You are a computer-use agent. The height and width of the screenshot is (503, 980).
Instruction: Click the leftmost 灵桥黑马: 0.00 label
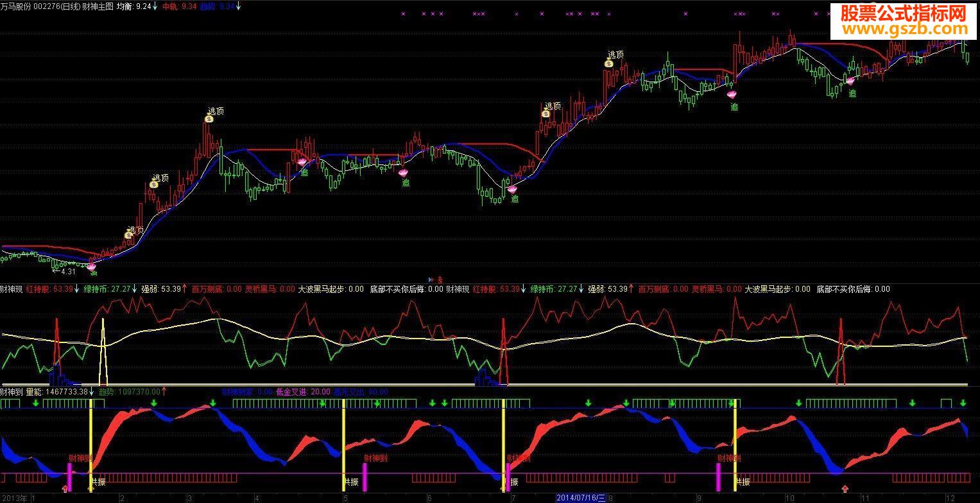[x=270, y=289]
